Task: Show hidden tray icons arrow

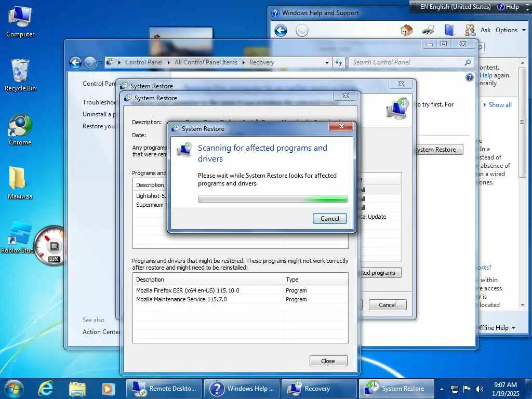Action: (442, 389)
